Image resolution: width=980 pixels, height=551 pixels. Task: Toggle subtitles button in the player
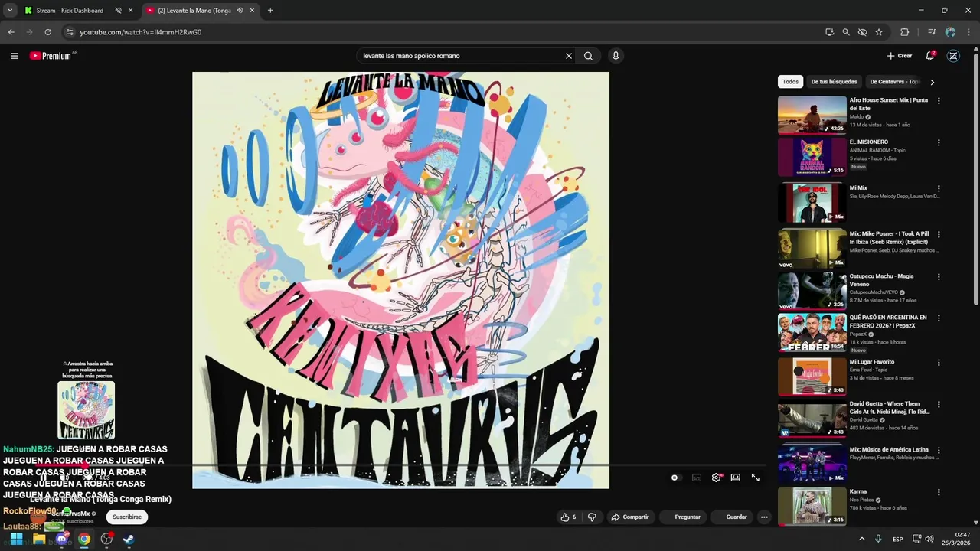click(697, 478)
